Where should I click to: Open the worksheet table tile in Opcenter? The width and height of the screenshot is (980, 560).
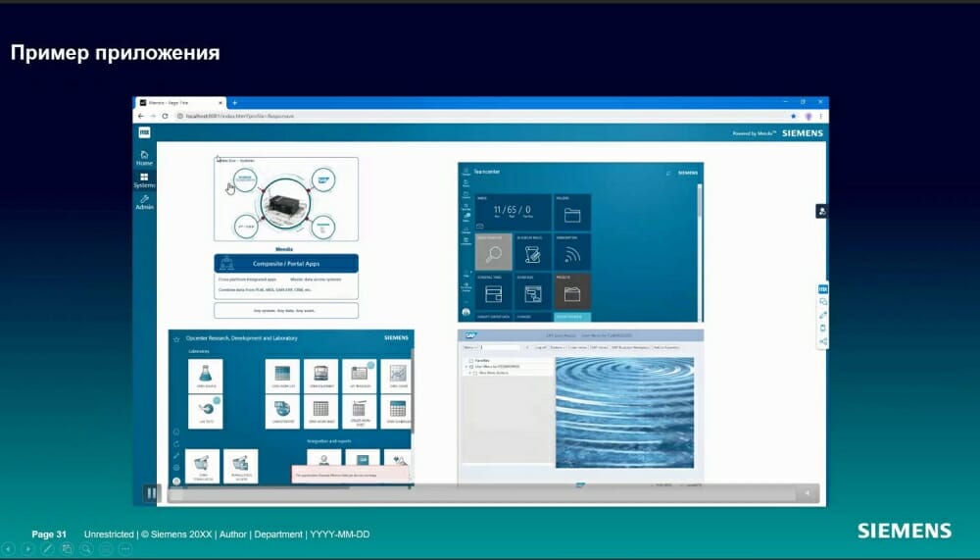click(320, 411)
